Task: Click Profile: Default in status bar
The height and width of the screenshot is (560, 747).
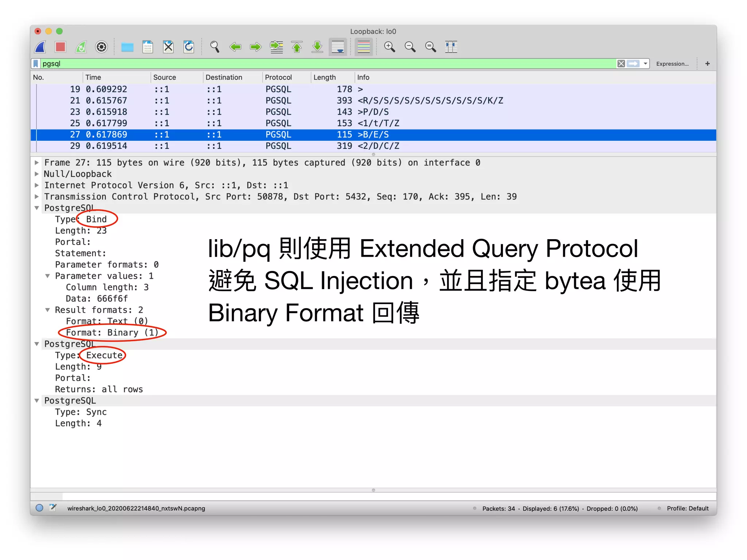Action: (x=688, y=508)
